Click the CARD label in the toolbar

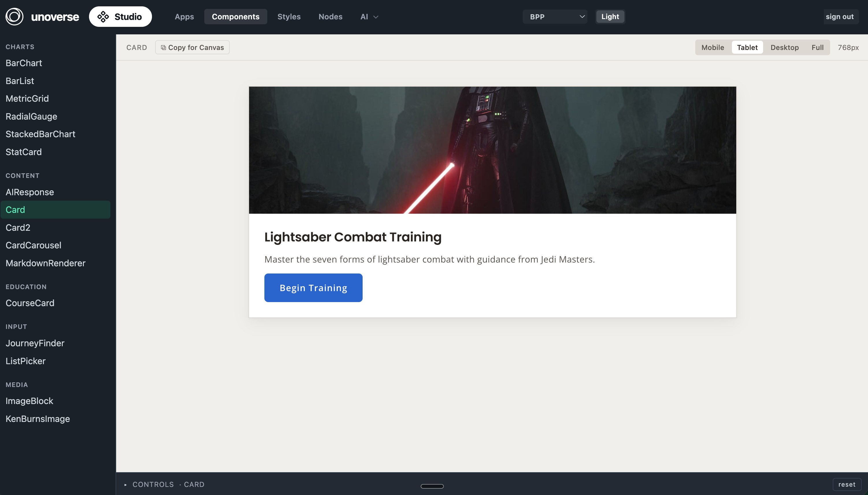tap(137, 48)
